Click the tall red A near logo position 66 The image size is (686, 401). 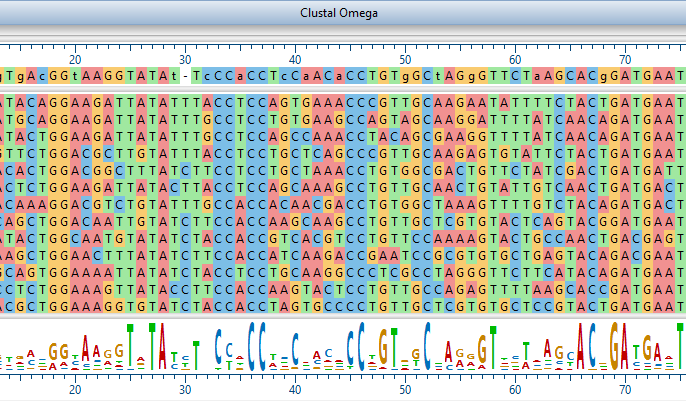pos(579,347)
